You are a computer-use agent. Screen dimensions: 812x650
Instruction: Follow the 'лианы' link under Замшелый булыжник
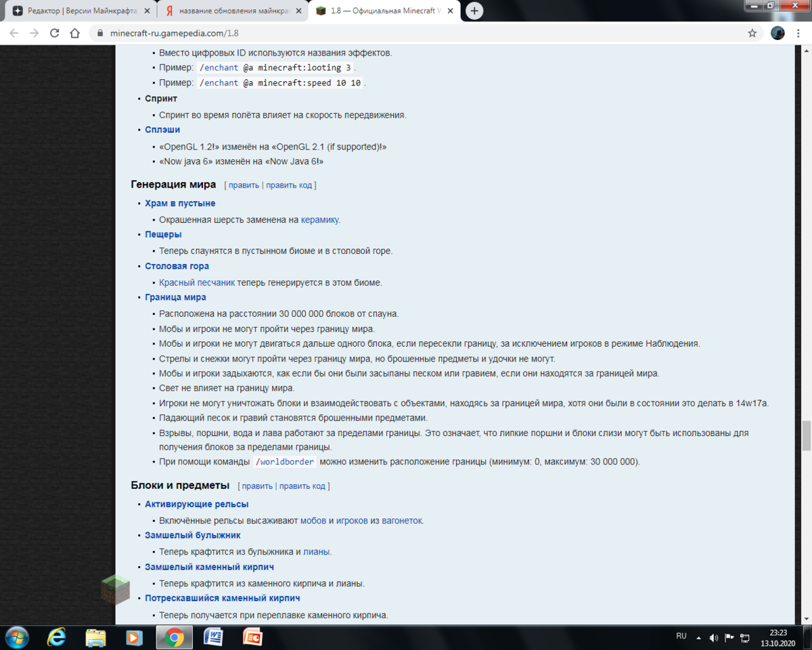point(316,552)
